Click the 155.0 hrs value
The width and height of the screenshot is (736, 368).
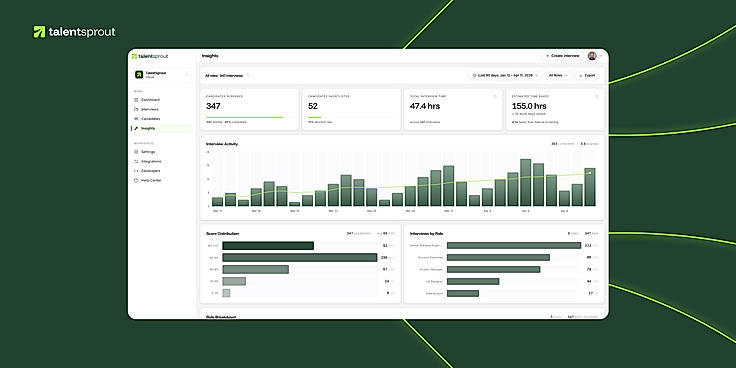coord(529,106)
